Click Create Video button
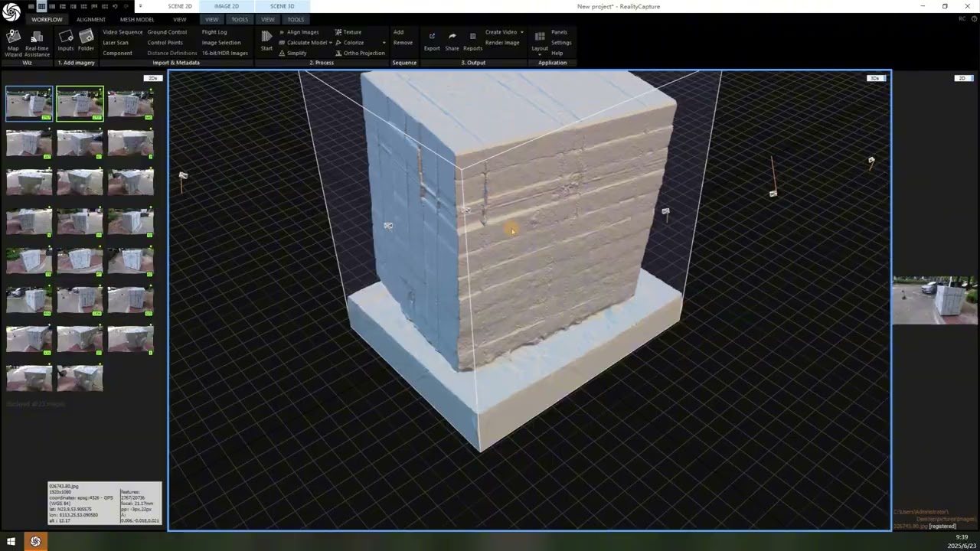The width and height of the screenshot is (980, 551). click(501, 32)
